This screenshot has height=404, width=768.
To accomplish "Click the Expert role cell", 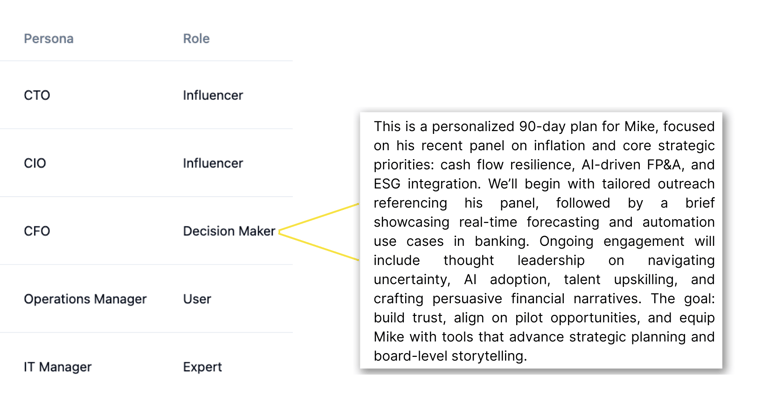I will point(202,367).
